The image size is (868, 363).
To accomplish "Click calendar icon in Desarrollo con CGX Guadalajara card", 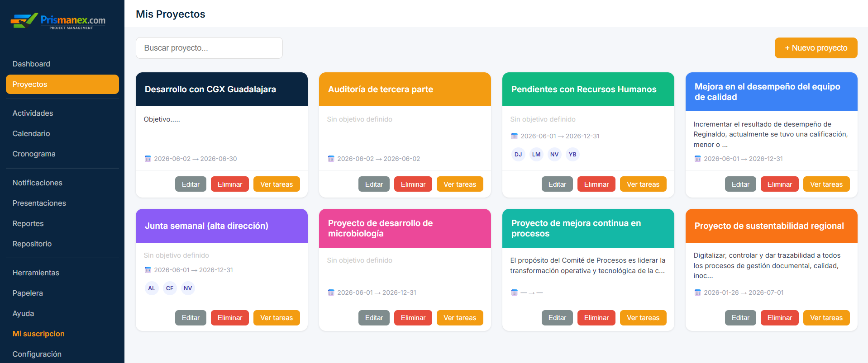I will point(148,159).
